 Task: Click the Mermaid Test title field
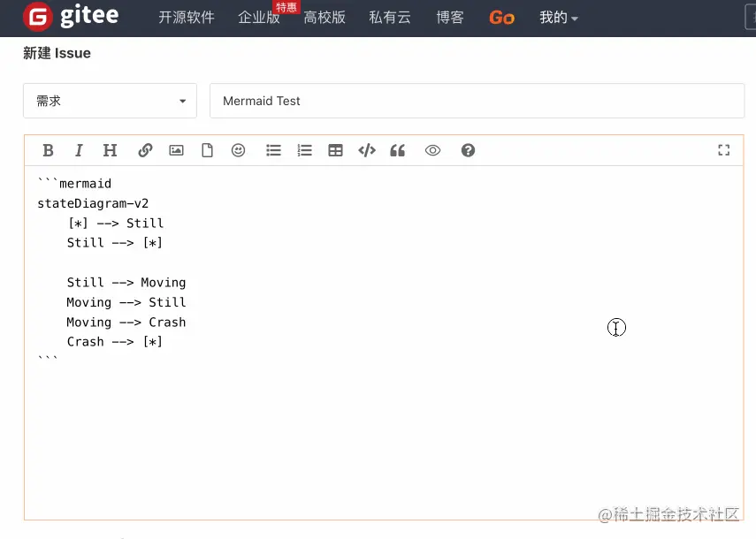pyautogui.click(x=477, y=101)
